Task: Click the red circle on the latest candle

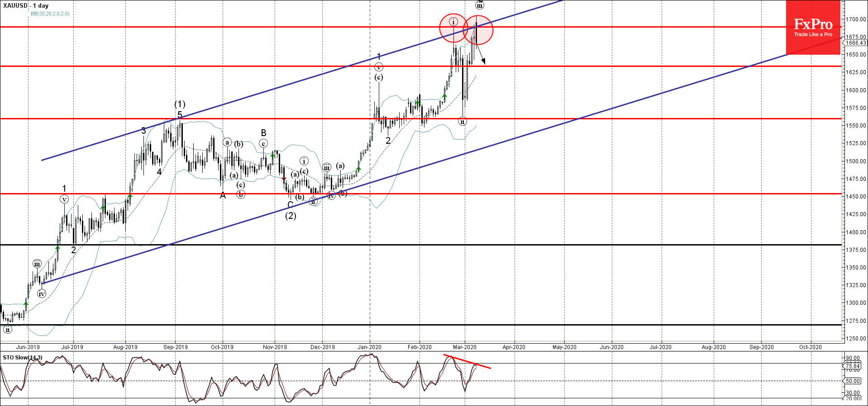Action: click(x=478, y=30)
